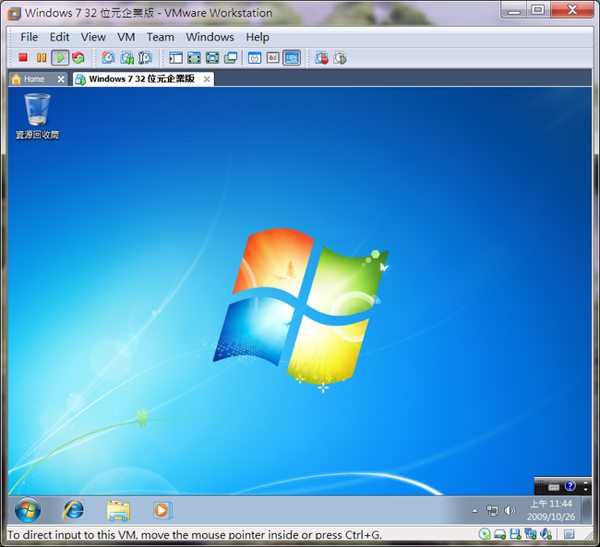Open Windows Explorer from guest taskbar

[118, 510]
